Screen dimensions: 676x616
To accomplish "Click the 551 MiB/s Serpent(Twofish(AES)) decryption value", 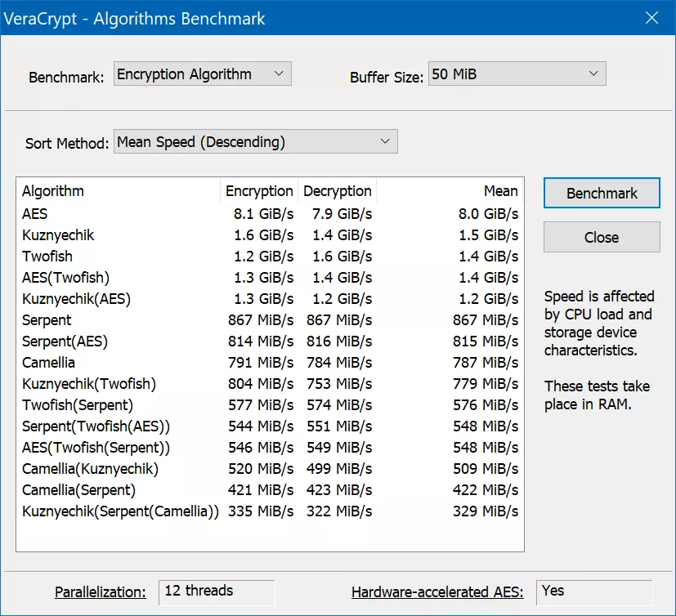I will point(339,426).
